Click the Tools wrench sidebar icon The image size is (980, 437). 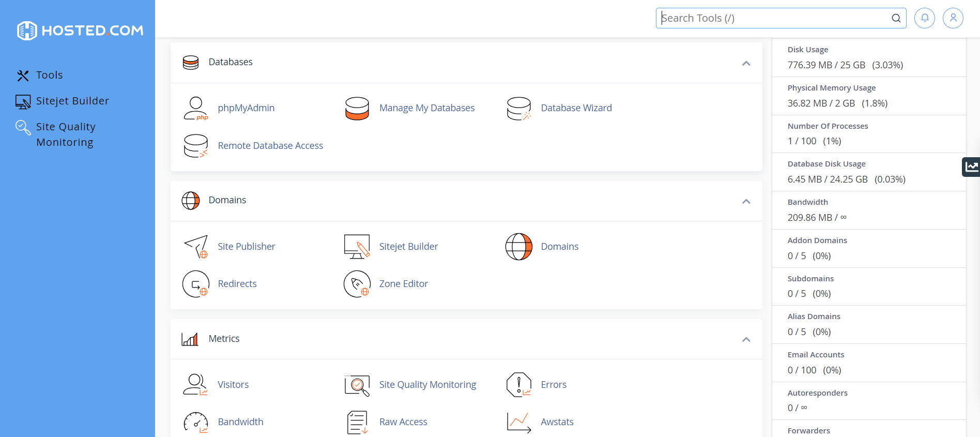[x=23, y=76]
